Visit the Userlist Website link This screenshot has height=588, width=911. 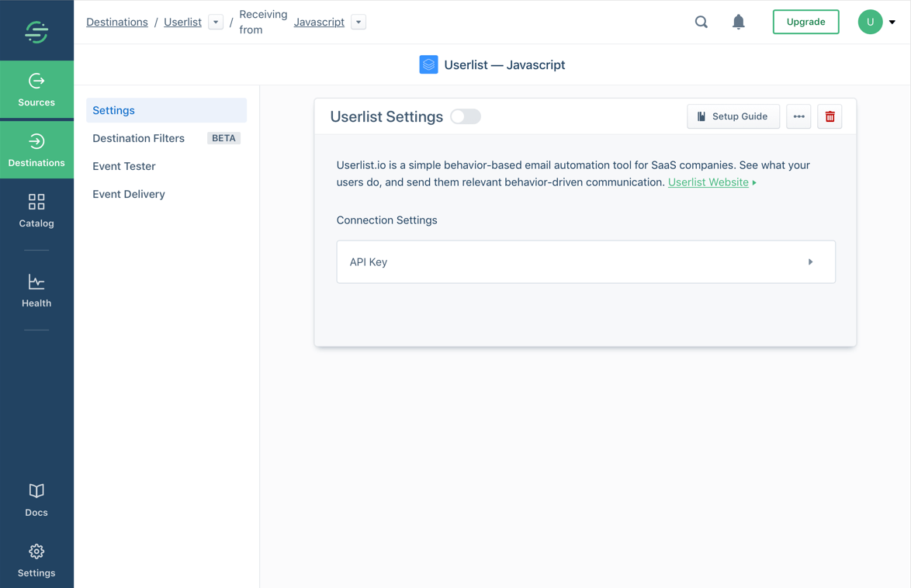[x=708, y=182]
